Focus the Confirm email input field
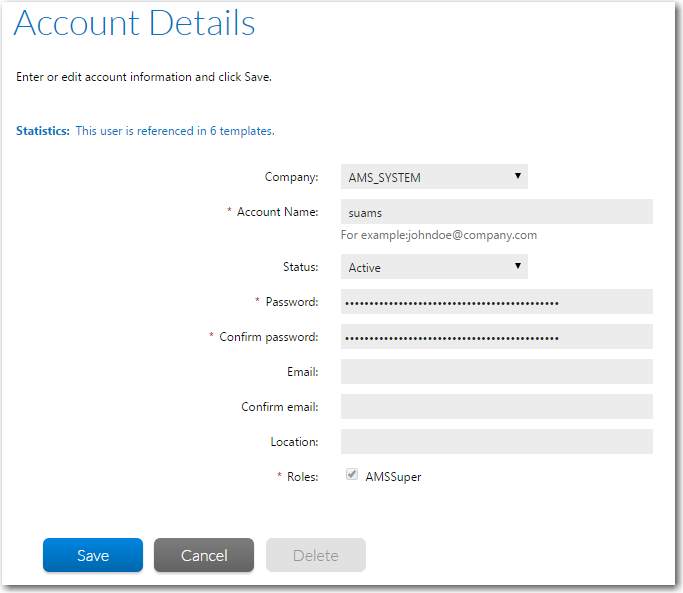 [496, 407]
